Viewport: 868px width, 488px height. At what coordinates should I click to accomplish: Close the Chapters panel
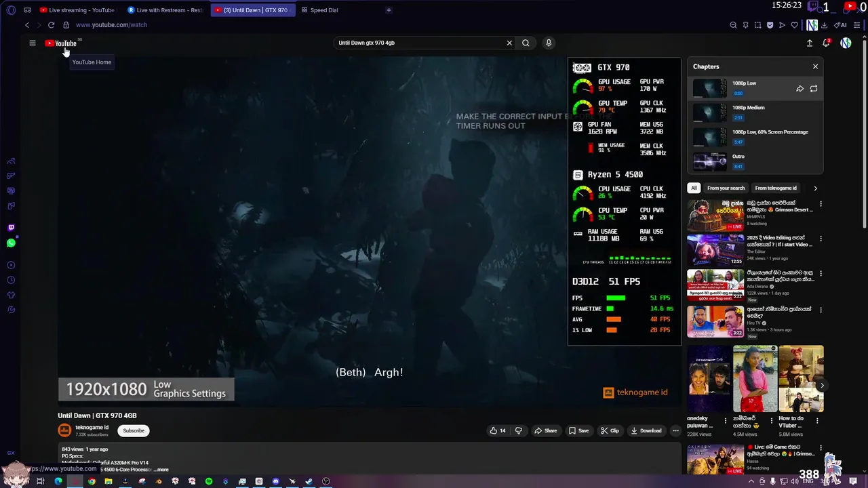click(x=815, y=66)
